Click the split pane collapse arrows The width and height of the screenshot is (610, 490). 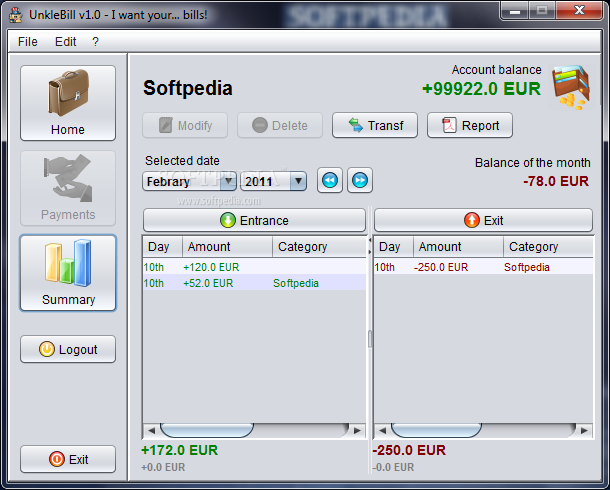point(370,246)
